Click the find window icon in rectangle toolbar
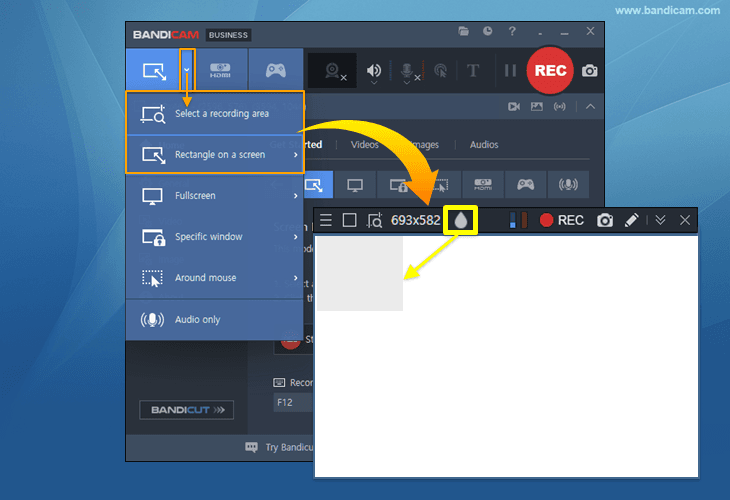This screenshot has height=500, width=730. coord(374,220)
